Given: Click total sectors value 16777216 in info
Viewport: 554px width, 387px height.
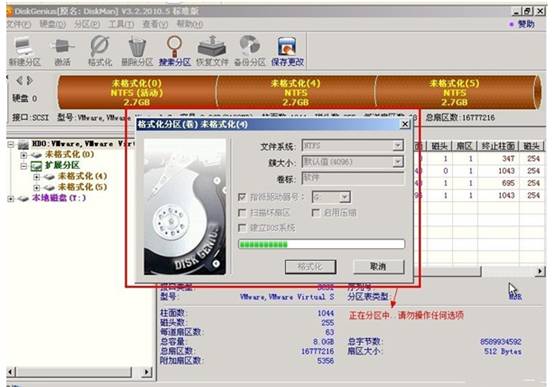Looking at the screenshot, I should (x=317, y=351).
